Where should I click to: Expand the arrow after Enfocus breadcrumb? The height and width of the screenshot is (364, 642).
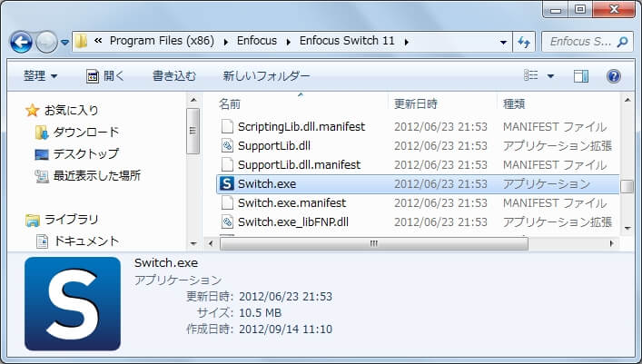pyautogui.click(x=288, y=42)
